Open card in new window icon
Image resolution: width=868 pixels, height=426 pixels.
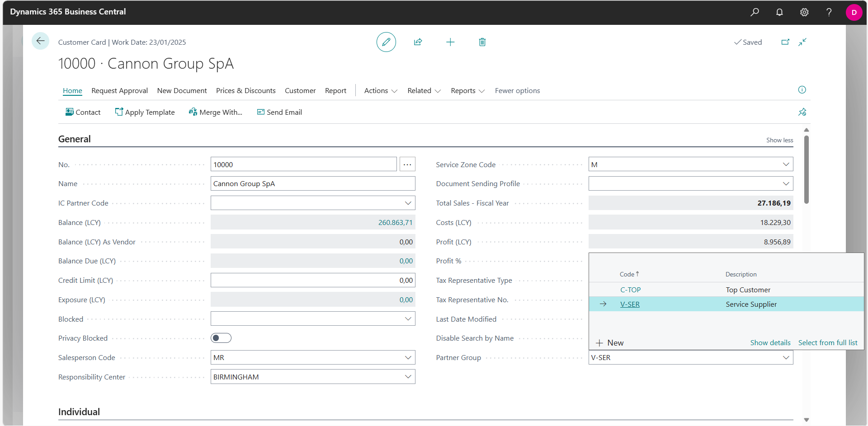point(785,42)
